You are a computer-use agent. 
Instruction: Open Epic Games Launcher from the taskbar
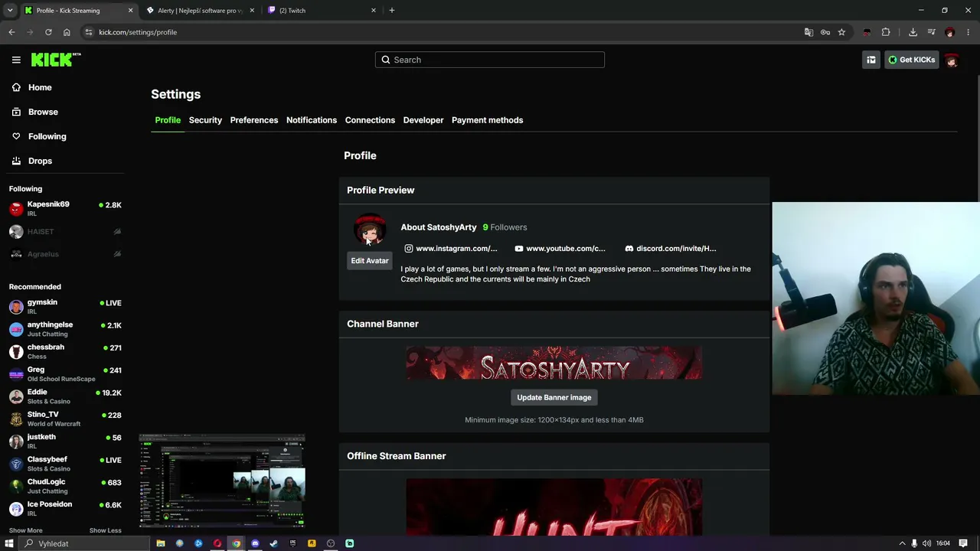pyautogui.click(x=292, y=543)
